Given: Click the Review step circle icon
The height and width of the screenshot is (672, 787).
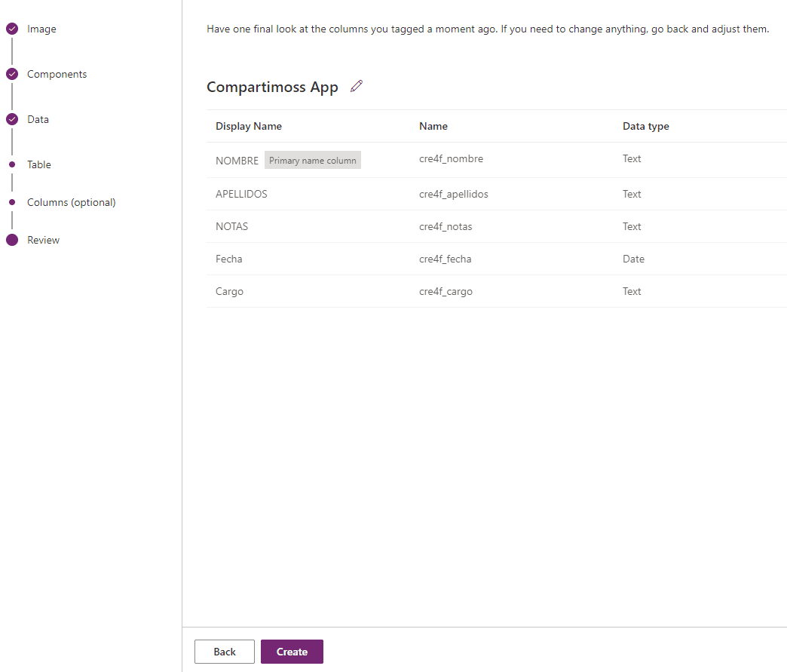Looking at the screenshot, I should tap(12, 240).
